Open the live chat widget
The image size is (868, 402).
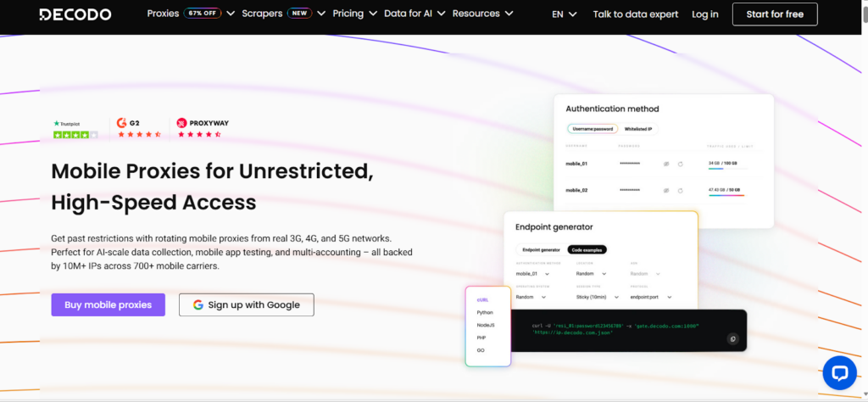[840, 372]
